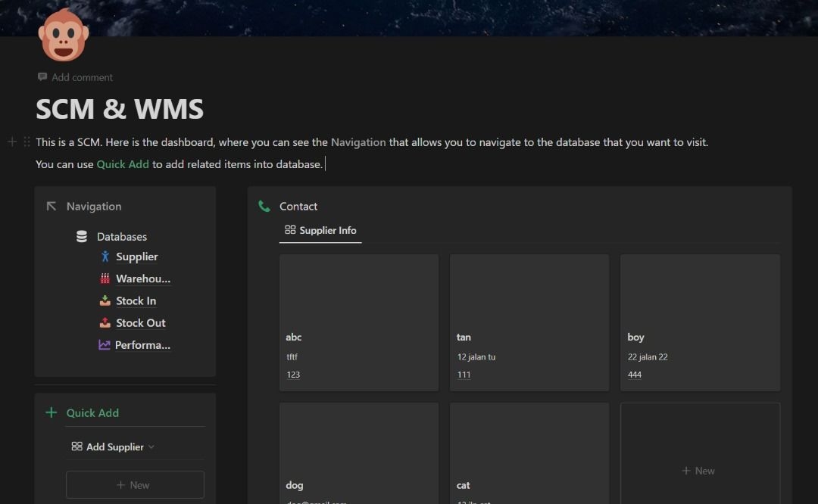The height and width of the screenshot is (504, 818).
Task: Open the boy supplier card
Action: pyautogui.click(x=700, y=322)
